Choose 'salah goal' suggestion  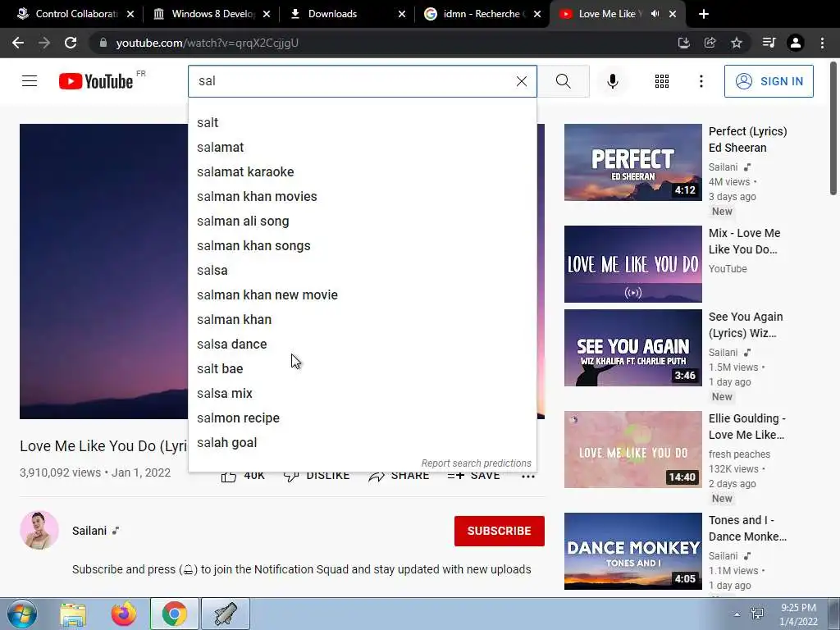pyautogui.click(x=362, y=443)
